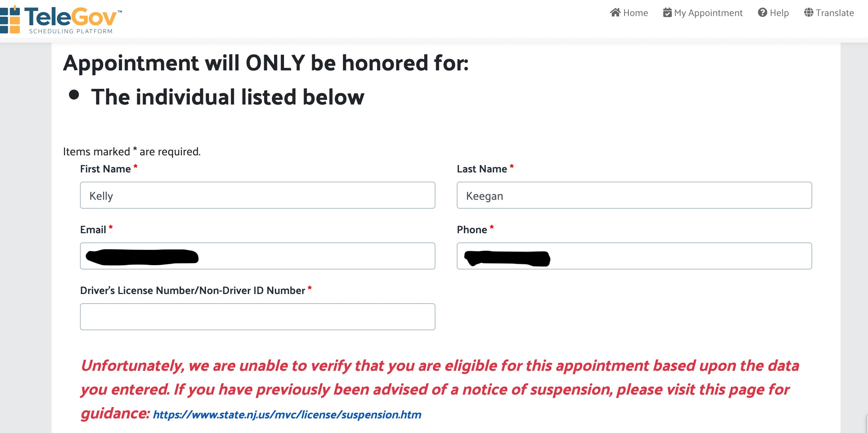Click the globe icon beside Translate
The image size is (868, 433).
pos(809,13)
